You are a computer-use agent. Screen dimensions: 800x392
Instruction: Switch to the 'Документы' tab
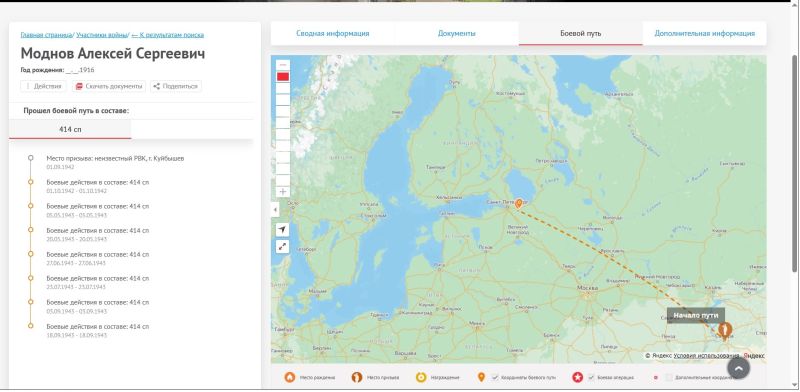click(x=457, y=33)
